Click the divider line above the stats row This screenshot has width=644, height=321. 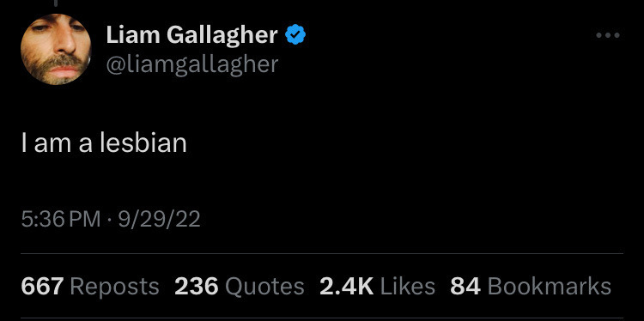tap(322, 254)
